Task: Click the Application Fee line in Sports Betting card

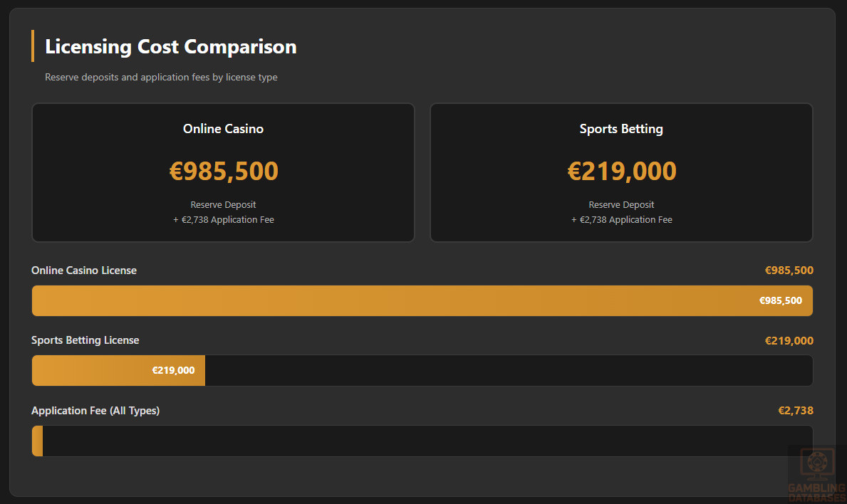Action: pos(621,220)
